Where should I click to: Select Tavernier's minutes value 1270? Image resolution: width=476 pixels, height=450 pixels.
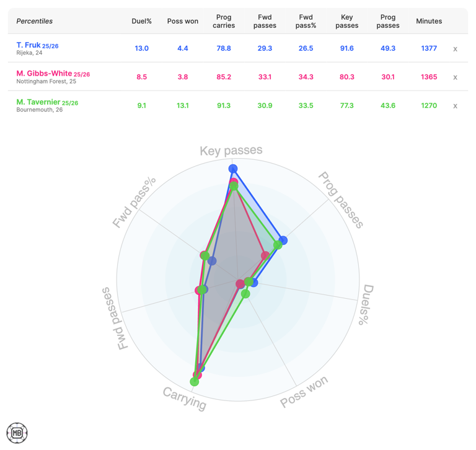click(429, 105)
